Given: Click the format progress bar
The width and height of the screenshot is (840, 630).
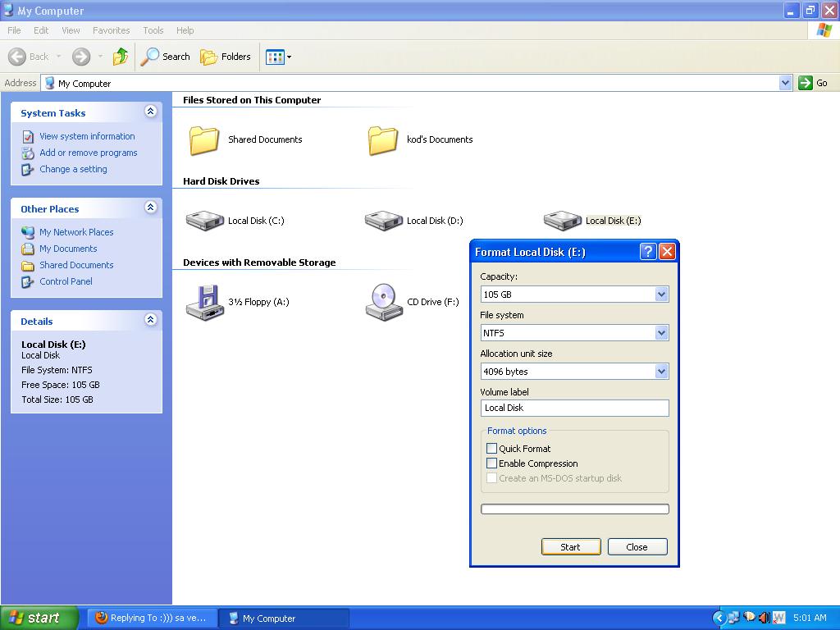Looking at the screenshot, I should point(575,509).
